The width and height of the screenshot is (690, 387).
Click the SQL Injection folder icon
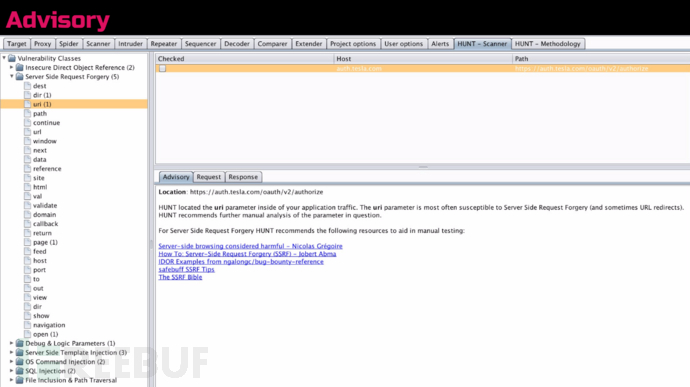19,371
